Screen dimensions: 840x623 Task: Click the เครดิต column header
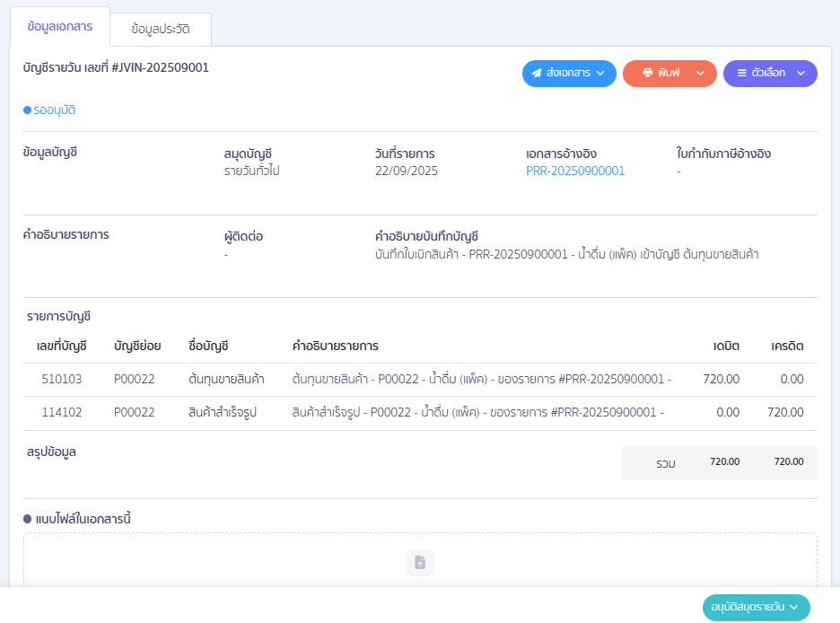click(787, 346)
